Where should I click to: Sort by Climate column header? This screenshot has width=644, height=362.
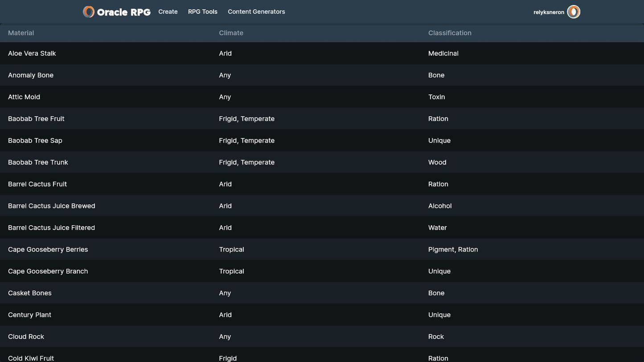click(x=231, y=33)
